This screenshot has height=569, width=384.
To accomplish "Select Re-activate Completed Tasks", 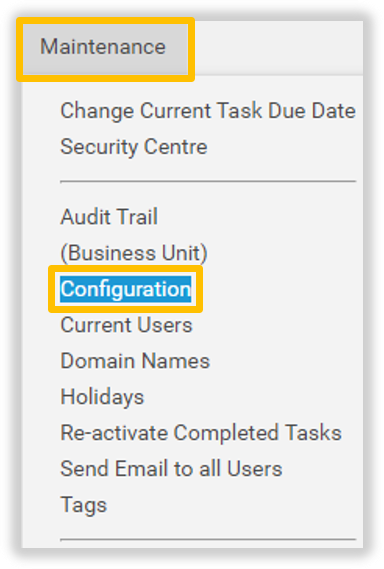I will pyautogui.click(x=201, y=433).
